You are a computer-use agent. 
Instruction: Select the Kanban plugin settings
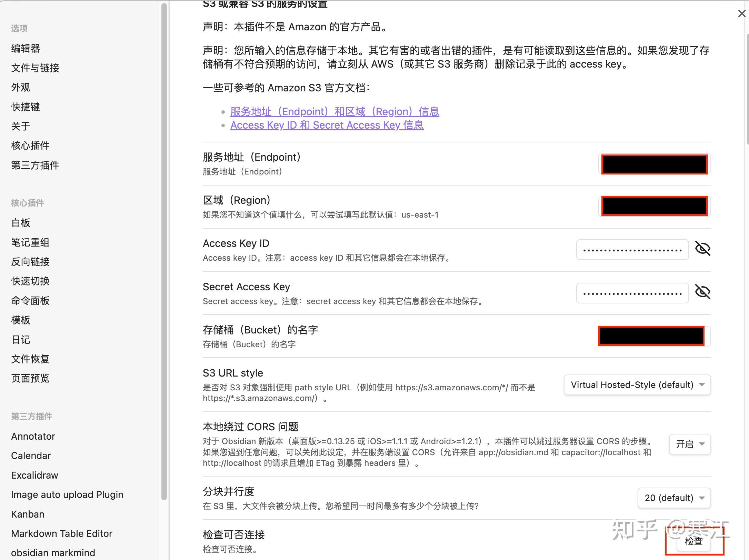28,514
